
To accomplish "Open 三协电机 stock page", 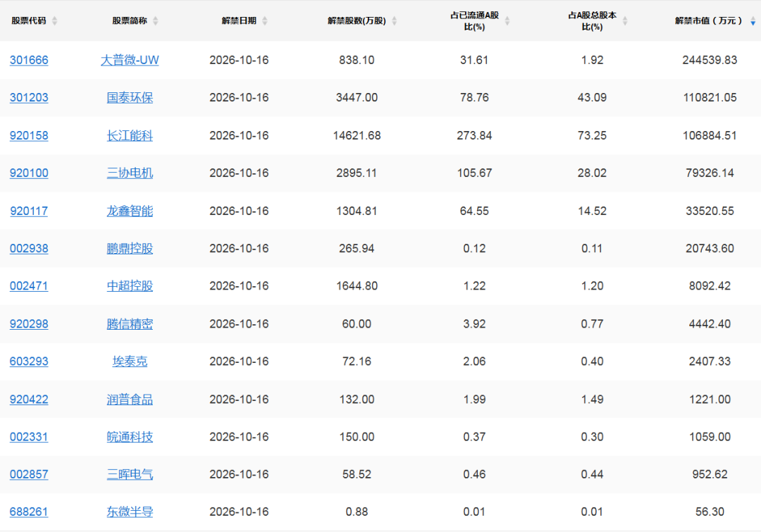I will pyautogui.click(x=130, y=173).
